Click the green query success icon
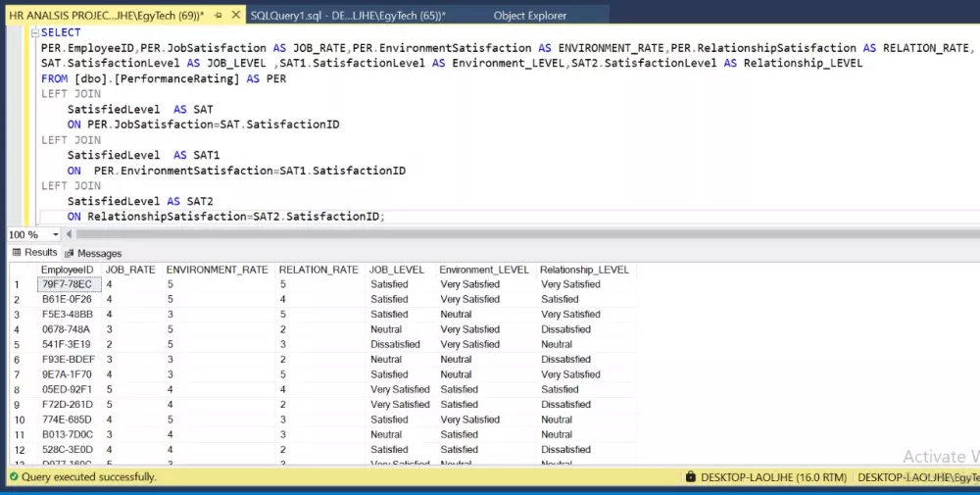The height and width of the screenshot is (495, 980). (x=14, y=477)
